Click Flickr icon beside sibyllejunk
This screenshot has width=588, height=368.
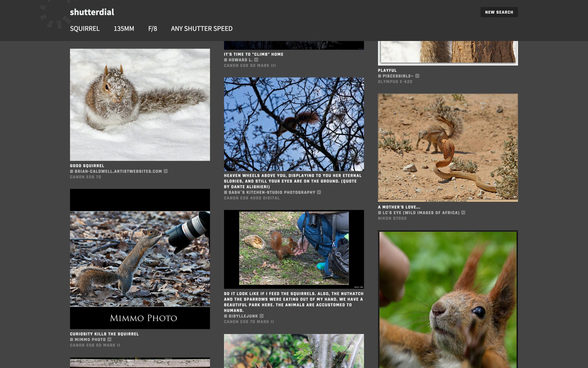click(x=261, y=316)
